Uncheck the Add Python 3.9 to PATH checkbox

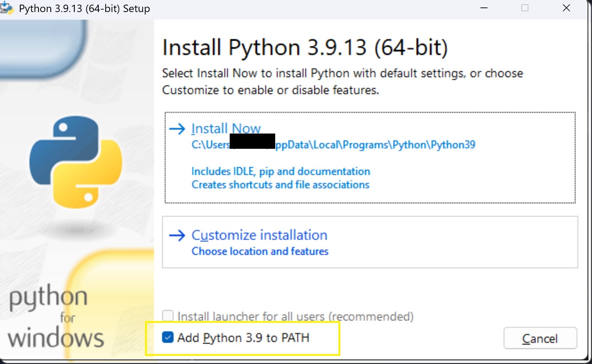point(168,337)
